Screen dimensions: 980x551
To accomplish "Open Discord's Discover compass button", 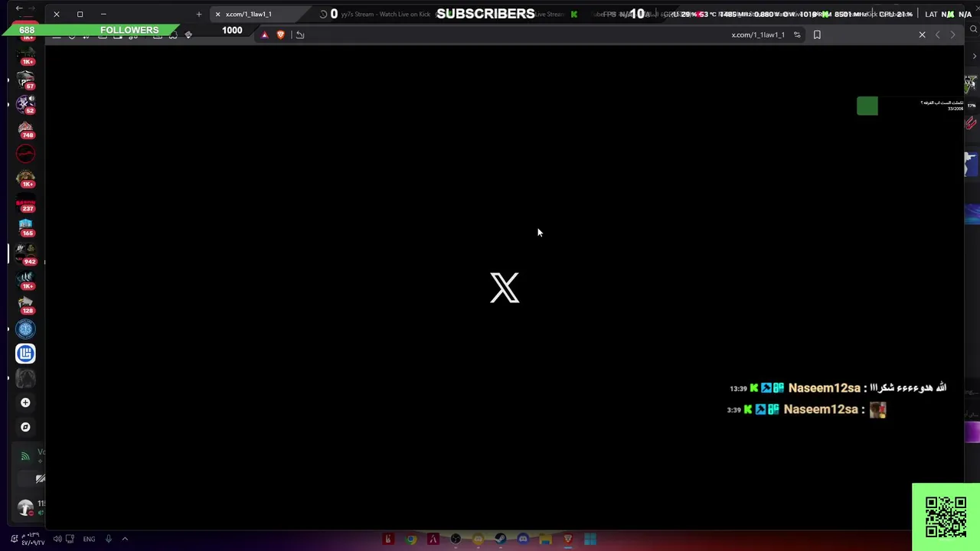I will [x=25, y=427].
